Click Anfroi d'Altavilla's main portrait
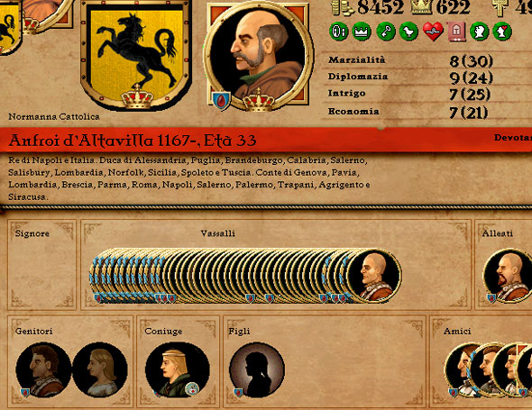Viewport: 532px width, 410px height. coord(258,56)
